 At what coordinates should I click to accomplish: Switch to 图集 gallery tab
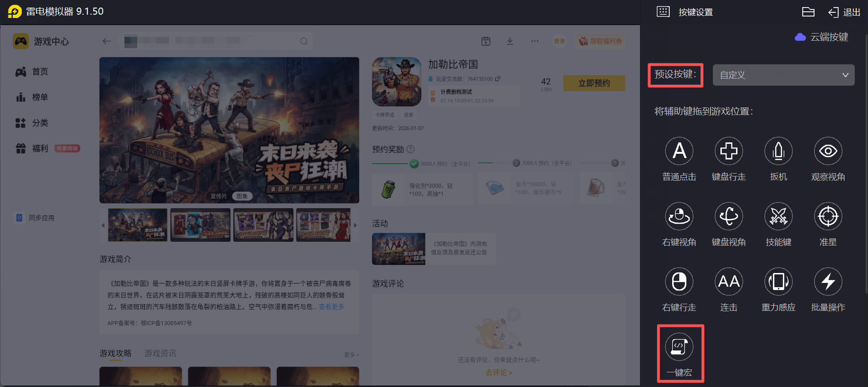click(x=242, y=196)
